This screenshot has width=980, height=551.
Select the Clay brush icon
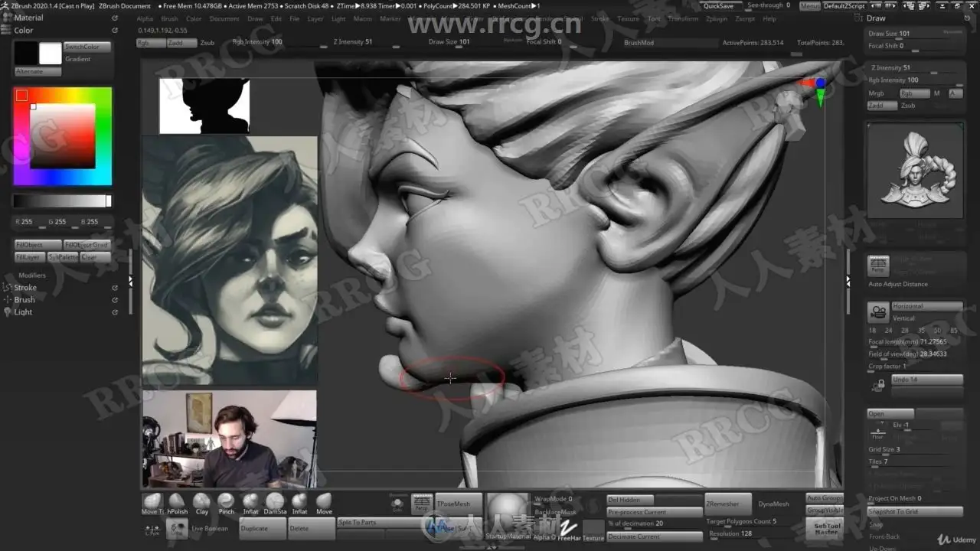201,502
